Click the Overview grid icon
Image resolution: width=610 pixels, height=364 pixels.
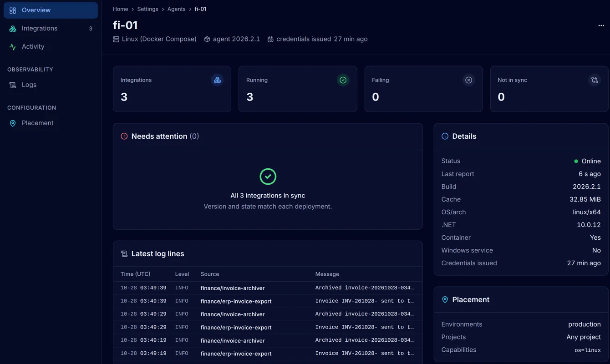click(x=13, y=10)
